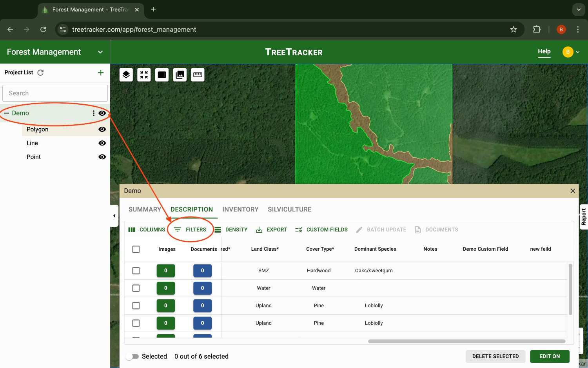Screen dimensions: 588x368
Task: Click the zoom to extent icon
Action: click(x=144, y=75)
